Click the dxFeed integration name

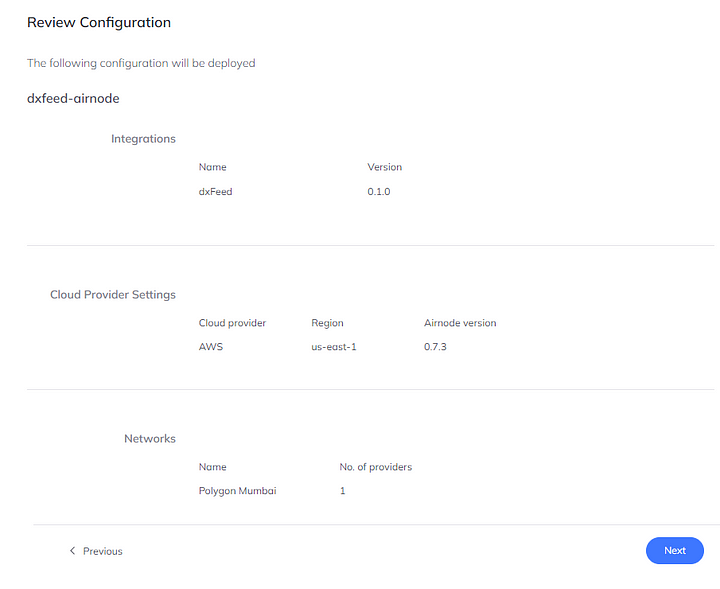(215, 191)
